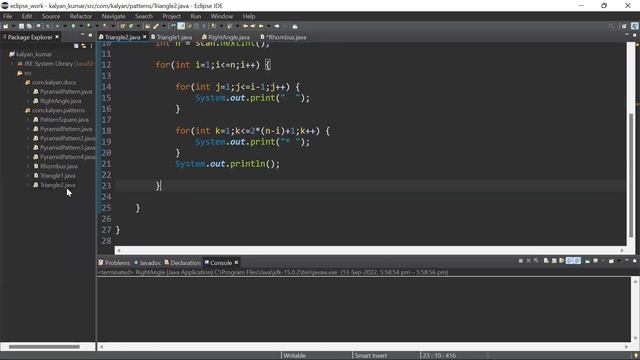Open the Project menu
The height and width of the screenshot is (360, 640).
[x=171, y=16]
